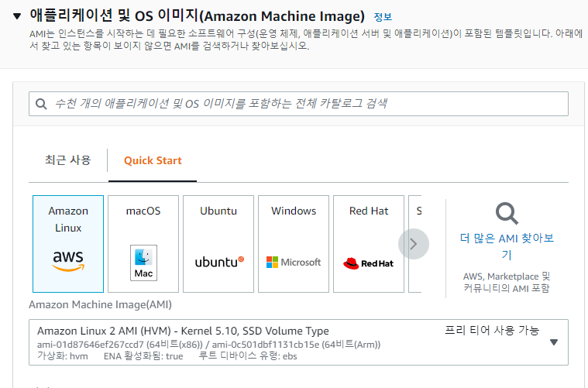Click the search magnifier icon in search box

coord(41,104)
